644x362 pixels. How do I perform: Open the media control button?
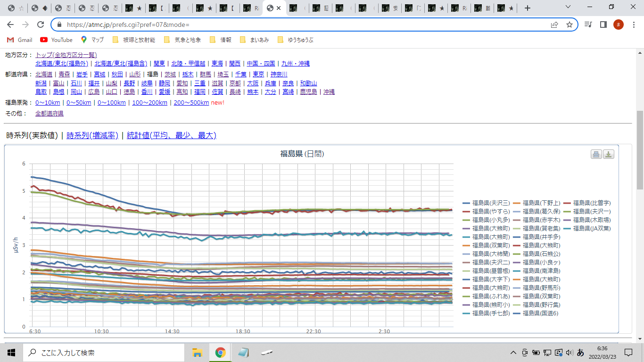click(x=588, y=25)
